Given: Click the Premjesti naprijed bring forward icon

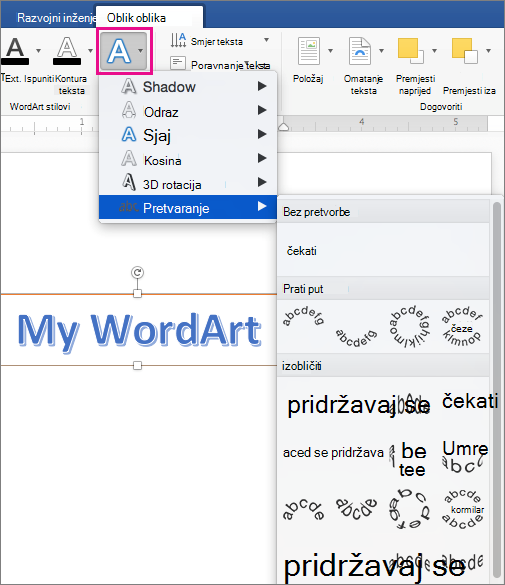Looking at the screenshot, I should 411,51.
